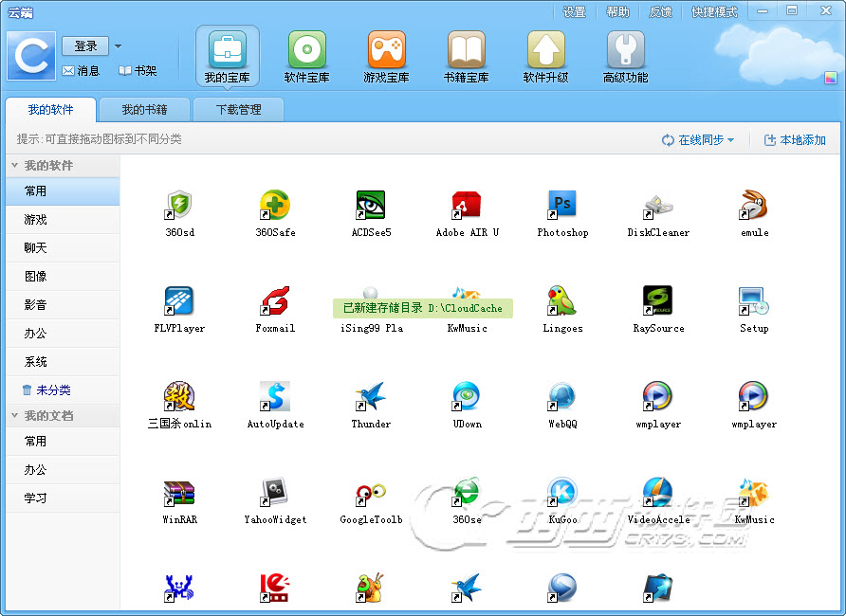Open the 在线同步 sync dropdown
846x616 pixels.
coord(698,140)
